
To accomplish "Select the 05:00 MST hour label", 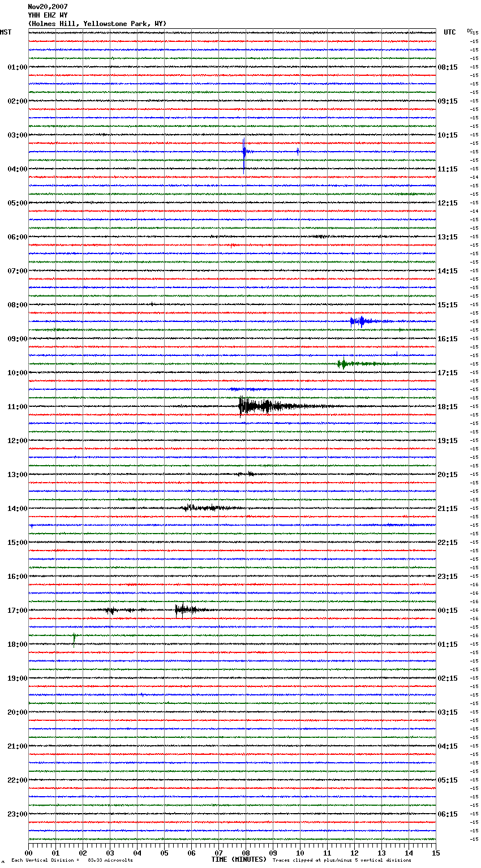I will 17,203.
